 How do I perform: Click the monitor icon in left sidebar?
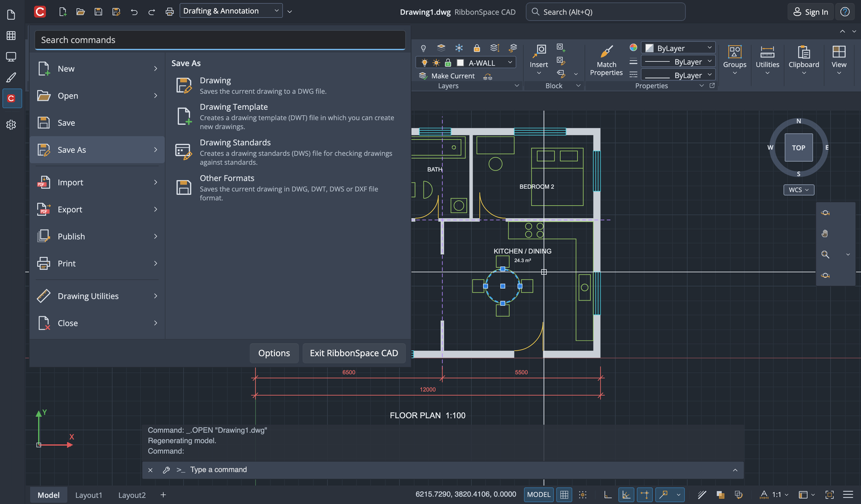pyautogui.click(x=11, y=56)
